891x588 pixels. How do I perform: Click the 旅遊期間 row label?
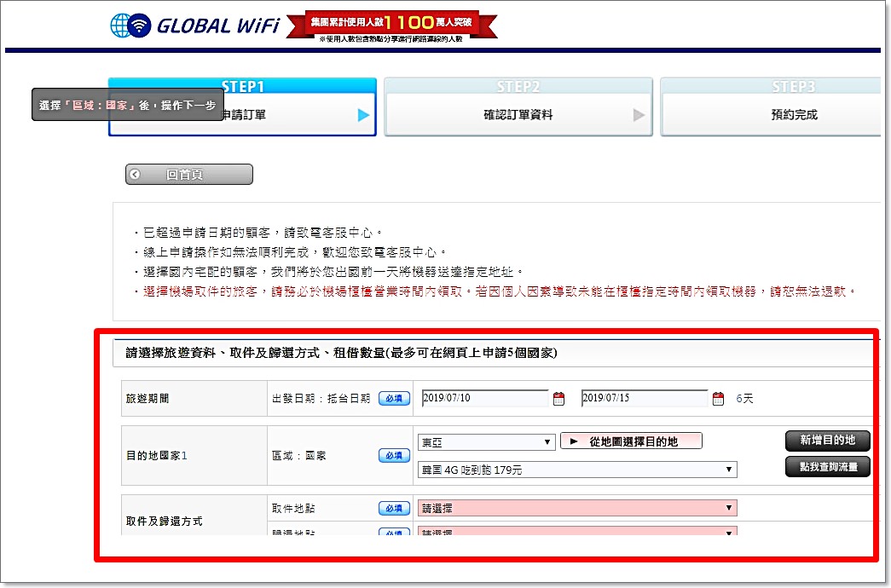tap(148, 399)
